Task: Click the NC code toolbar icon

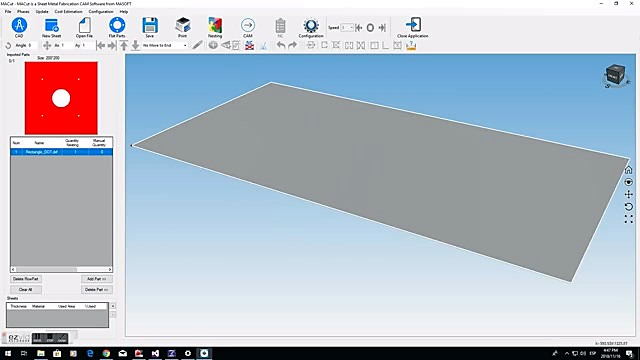Action: [x=249, y=45]
